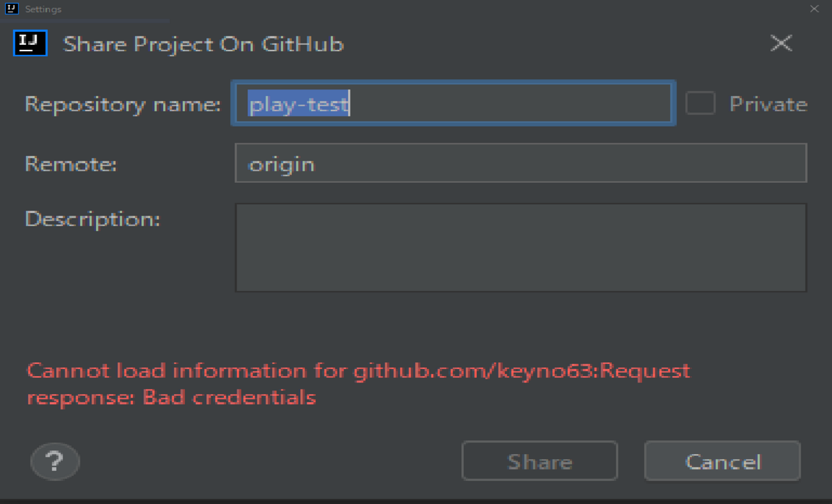The image size is (832, 504).
Task: Click the small IntelliJ icon in the Settings title bar
Action: pyautogui.click(x=11, y=9)
